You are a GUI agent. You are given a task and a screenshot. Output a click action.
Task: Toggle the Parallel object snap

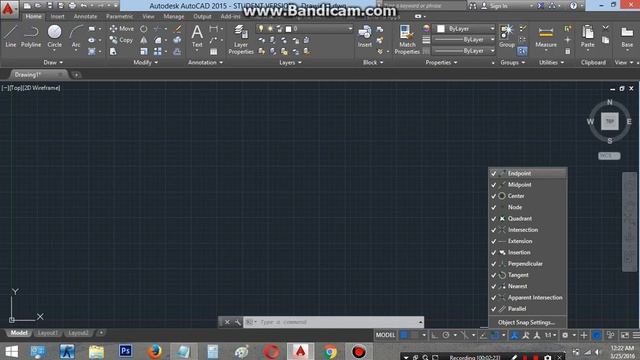coord(528,309)
